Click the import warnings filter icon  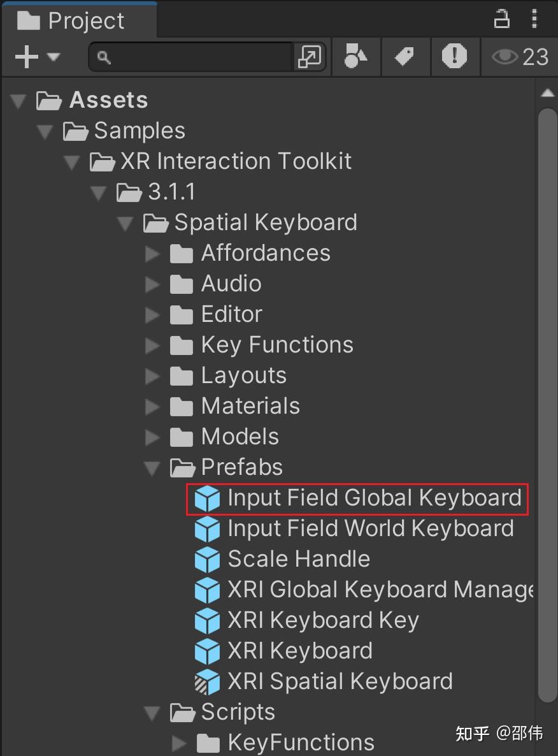point(455,57)
